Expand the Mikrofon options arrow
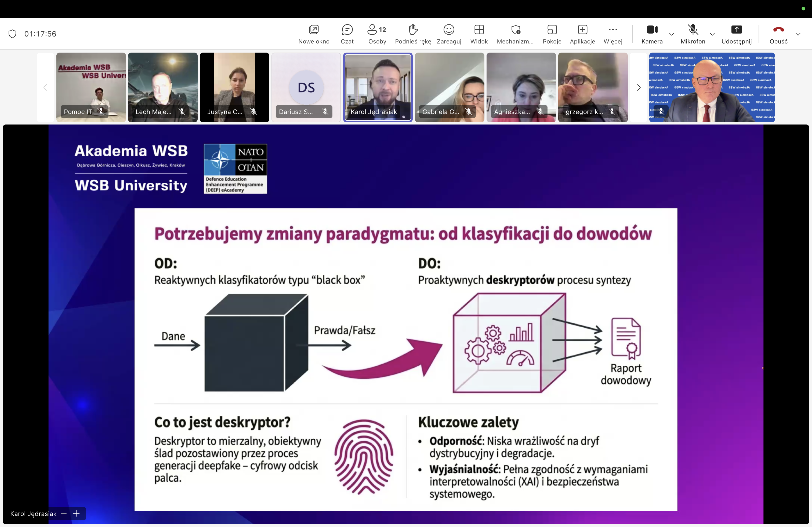This screenshot has width=812, height=527. 712,34
